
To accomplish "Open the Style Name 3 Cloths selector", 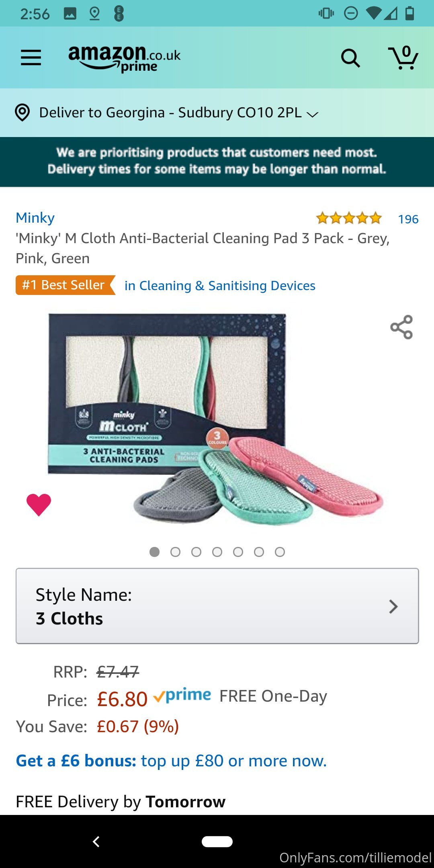I will [x=217, y=606].
